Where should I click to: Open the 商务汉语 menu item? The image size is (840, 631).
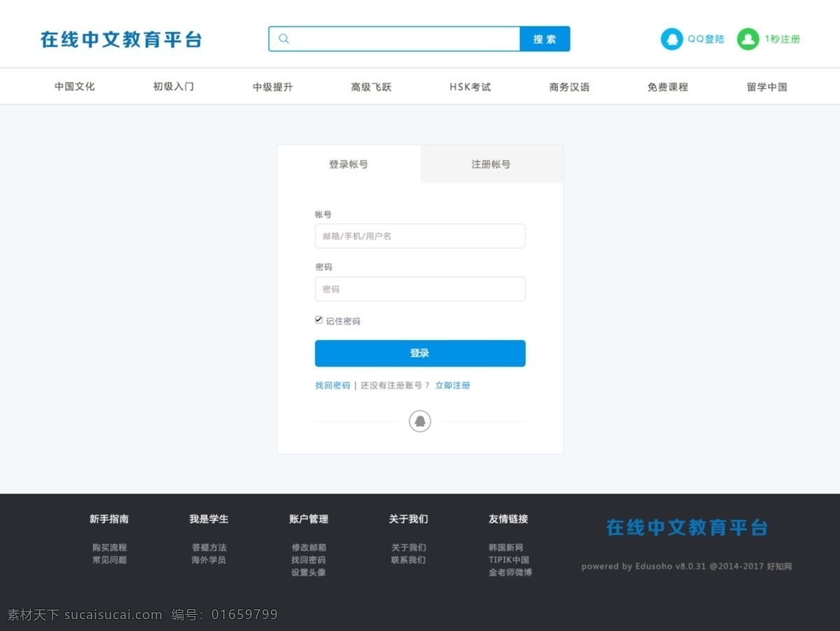point(570,87)
